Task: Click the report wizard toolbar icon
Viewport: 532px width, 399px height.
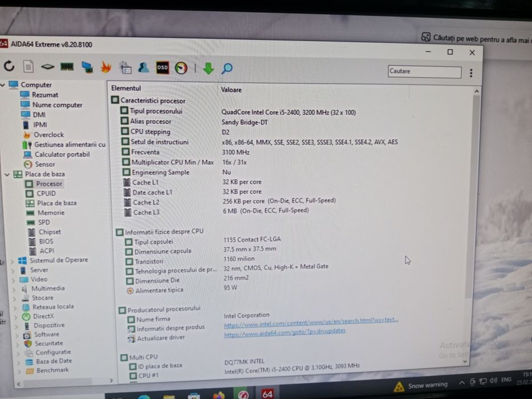Action: (125, 67)
